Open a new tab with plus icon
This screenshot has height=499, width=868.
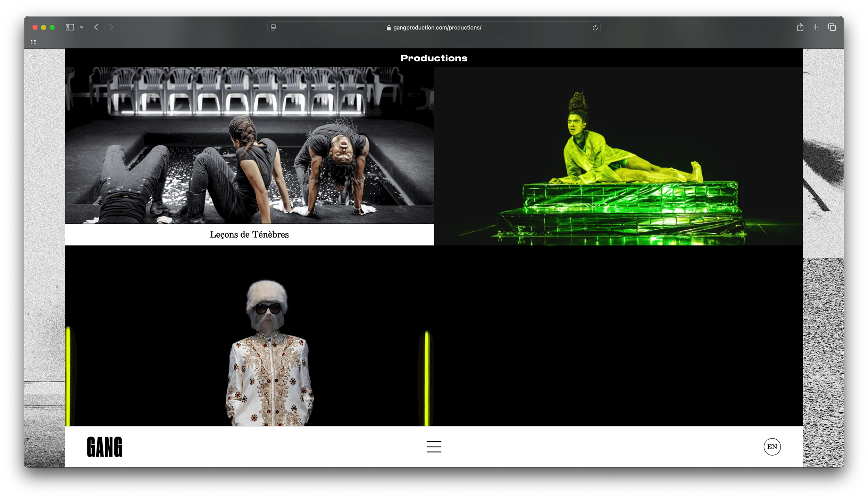pos(816,27)
